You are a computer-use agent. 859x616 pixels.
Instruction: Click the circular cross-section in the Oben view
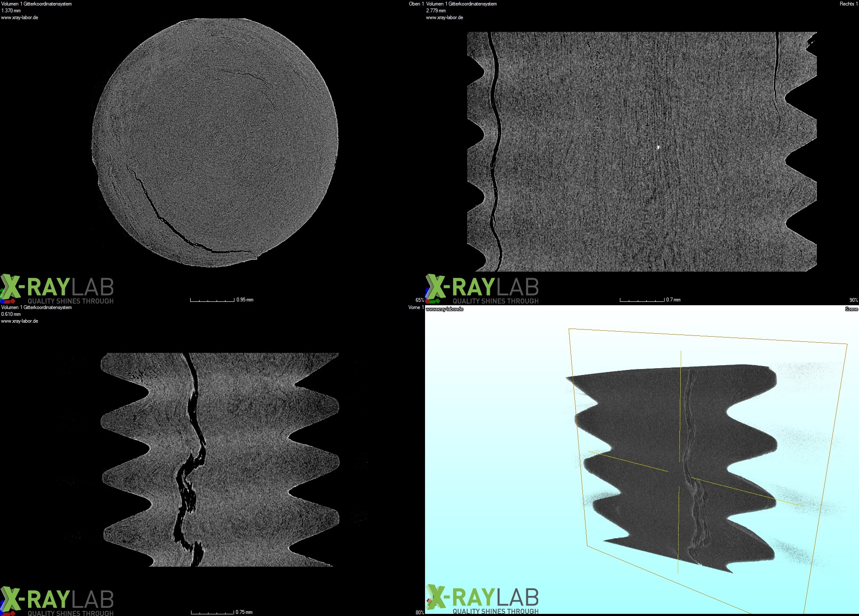coord(215,142)
